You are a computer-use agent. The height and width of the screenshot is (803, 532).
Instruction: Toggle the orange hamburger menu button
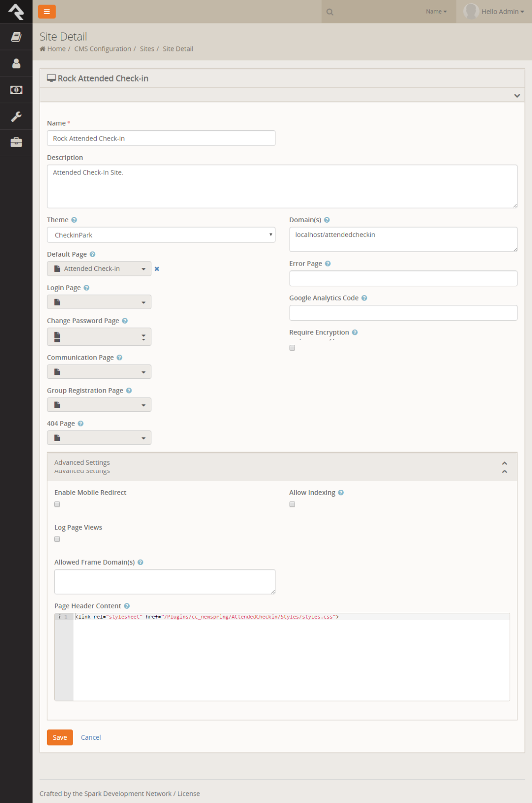[47, 11]
